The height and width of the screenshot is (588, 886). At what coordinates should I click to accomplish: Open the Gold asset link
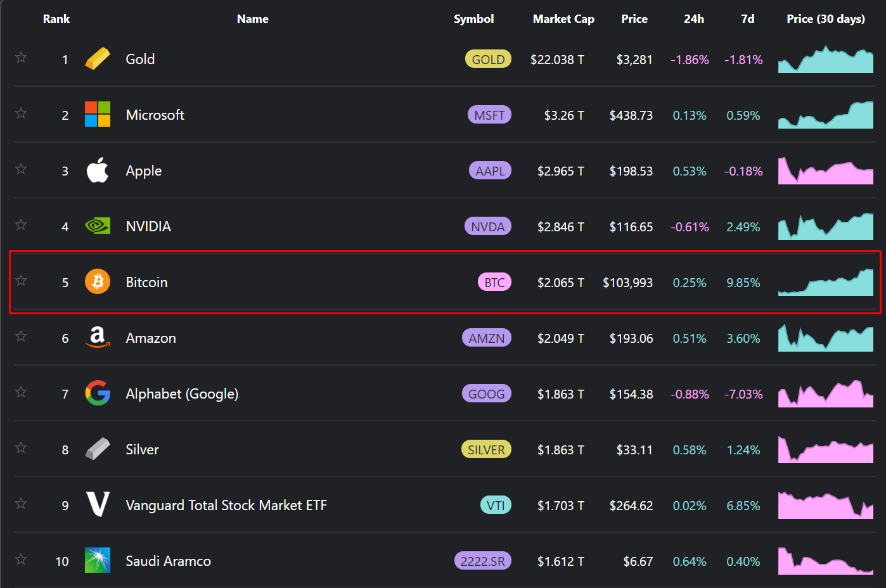click(x=140, y=59)
